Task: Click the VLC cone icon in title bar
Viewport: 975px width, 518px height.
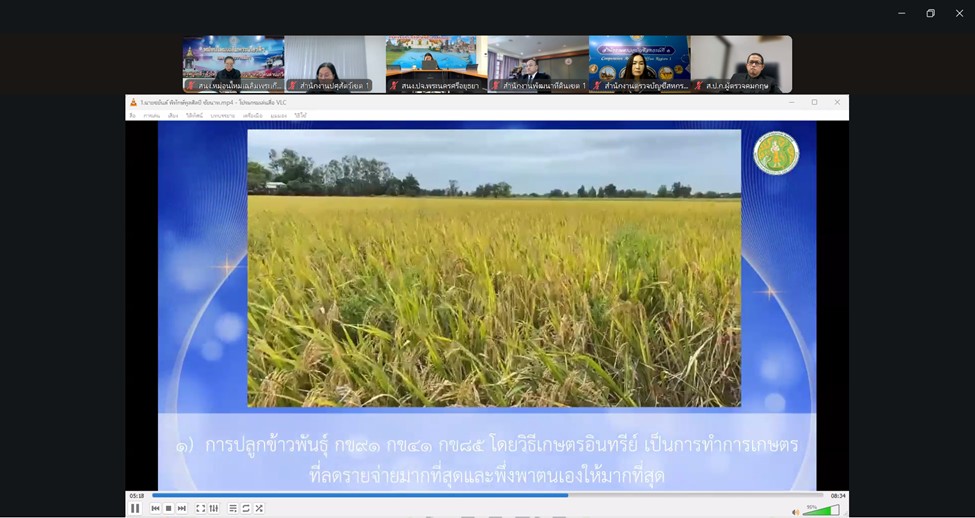Action: click(x=133, y=102)
